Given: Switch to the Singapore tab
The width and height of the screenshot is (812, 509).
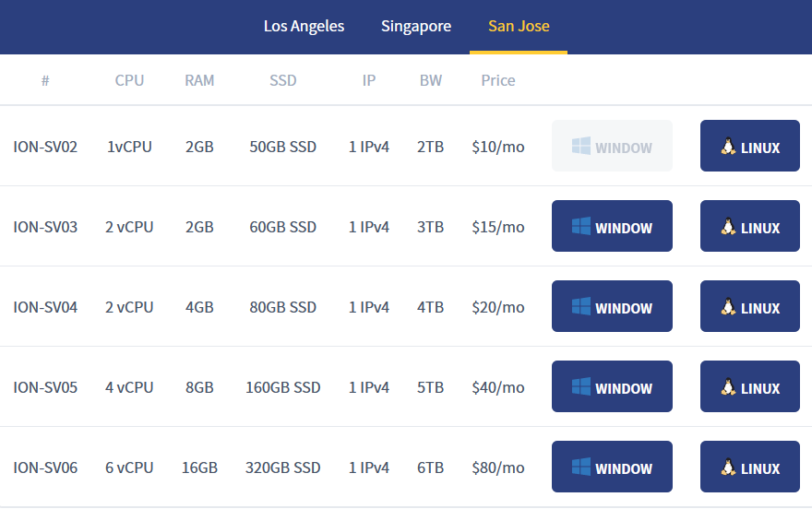Looking at the screenshot, I should point(416,26).
